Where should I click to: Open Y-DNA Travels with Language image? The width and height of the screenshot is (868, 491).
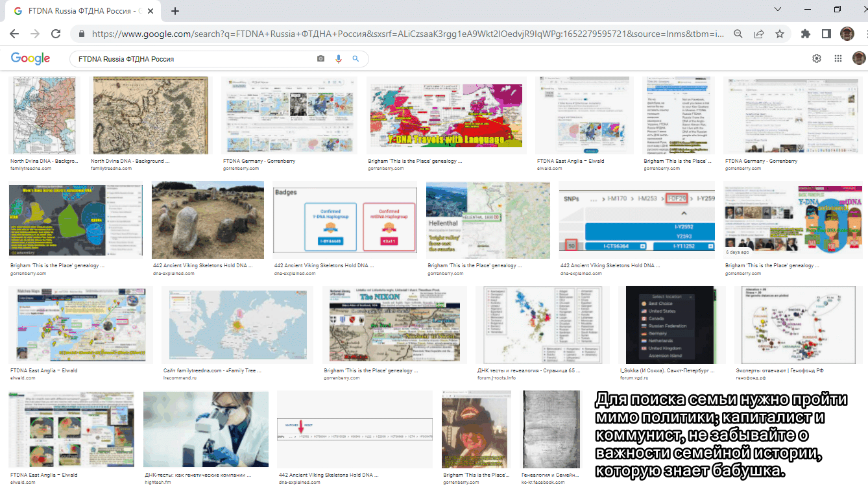tap(446, 115)
